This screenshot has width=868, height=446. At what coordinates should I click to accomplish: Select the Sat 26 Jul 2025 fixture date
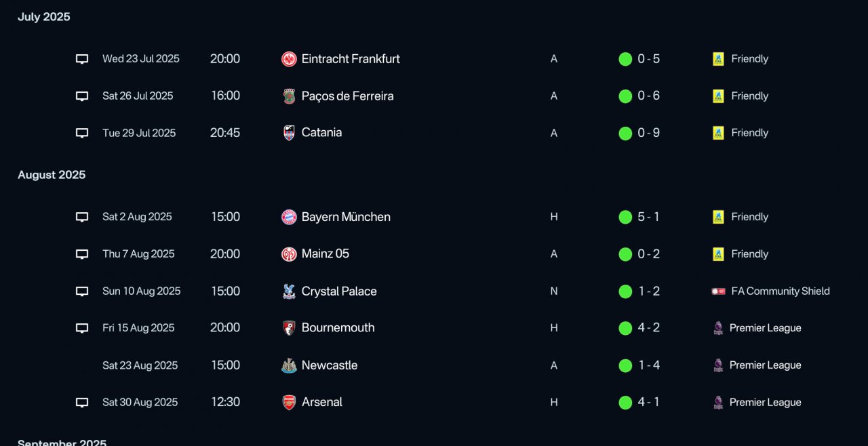tap(138, 96)
